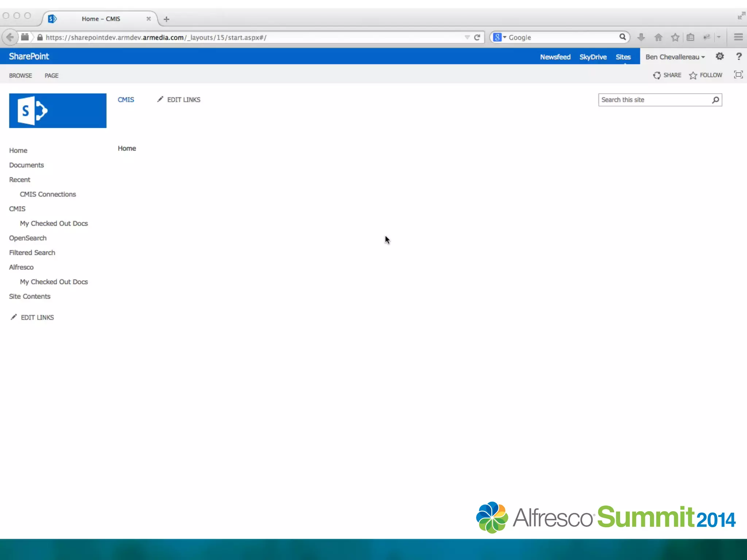Screen dimensions: 747x560
Task: Close the Home - CMIS tab
Action: tap(148, 19)
